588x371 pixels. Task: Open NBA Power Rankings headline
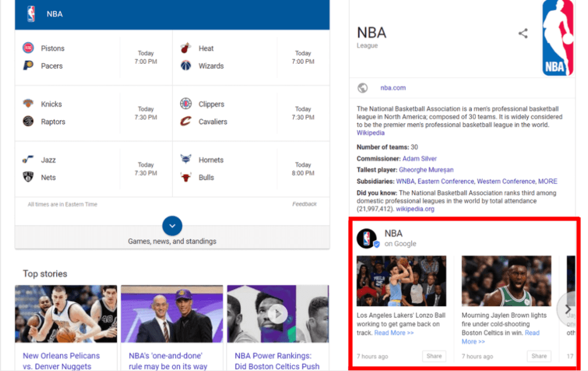[x=277, y=361]
